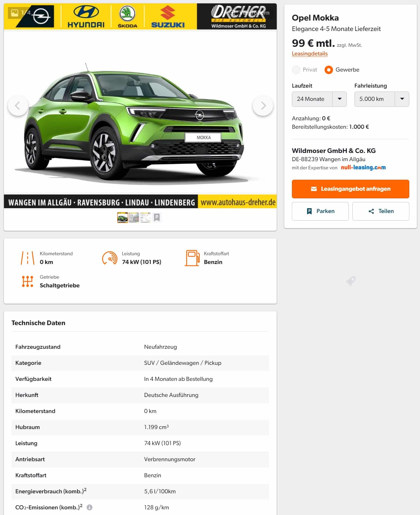The width and height of the screenshot is (420, 515).
Task: Select the second gallery thumbnail
Action: click(x=134, y=217)
